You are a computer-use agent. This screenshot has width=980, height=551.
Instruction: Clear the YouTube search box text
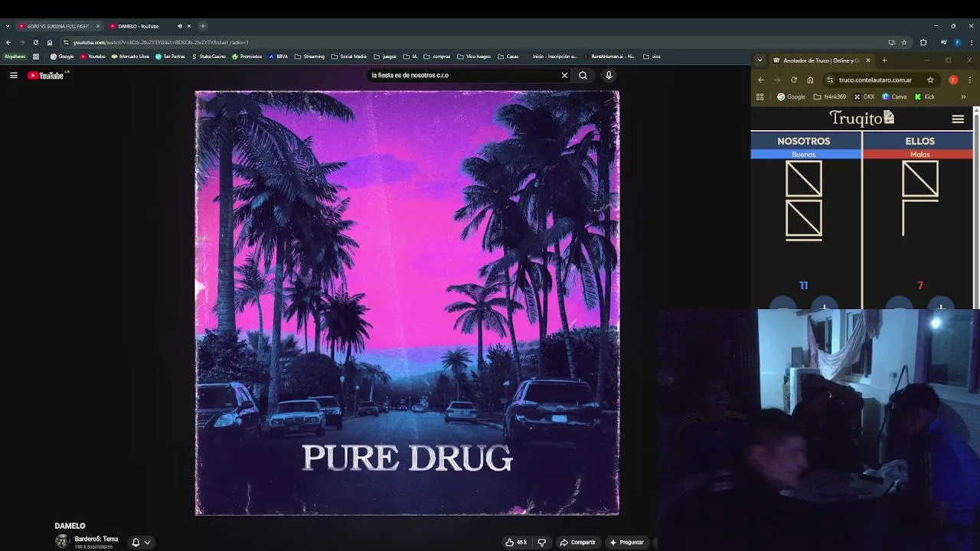coord(564,75)
